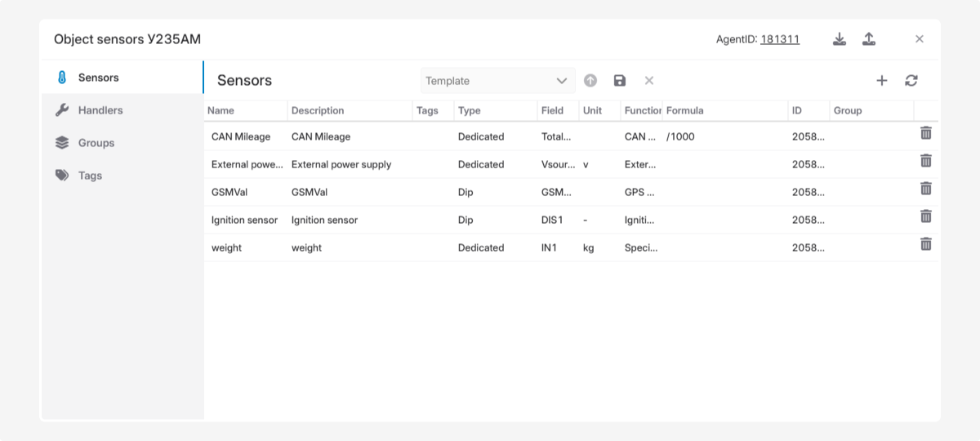Delete the GSMVal sensor

(x=925, y=189)
